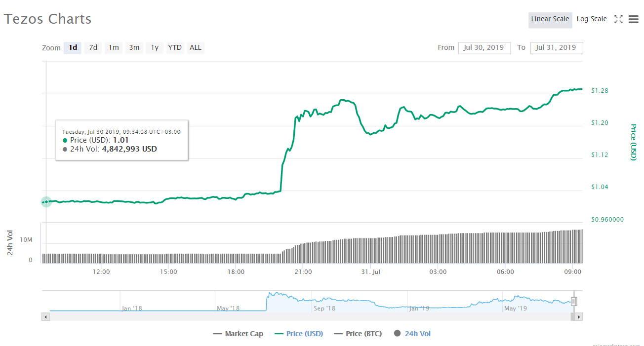
Task: Select 1d zoom range
Action: (x=73, y=48)
